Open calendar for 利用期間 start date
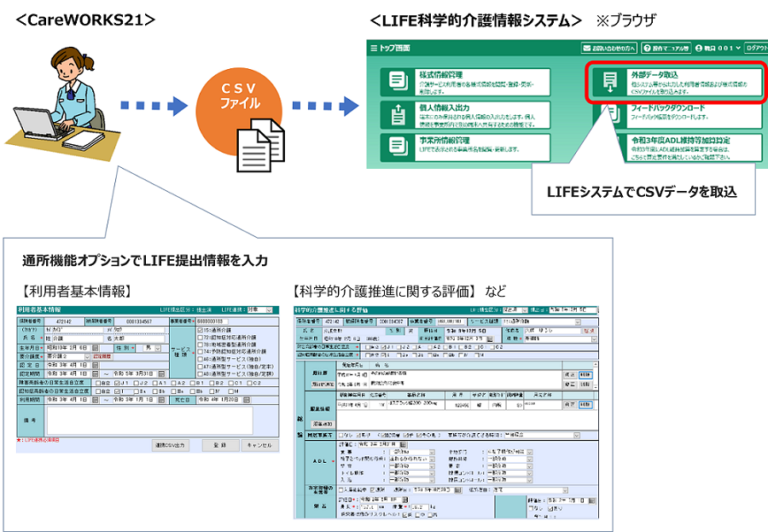The height and width of the screenshot is (532, 768). tap(95, 400)
